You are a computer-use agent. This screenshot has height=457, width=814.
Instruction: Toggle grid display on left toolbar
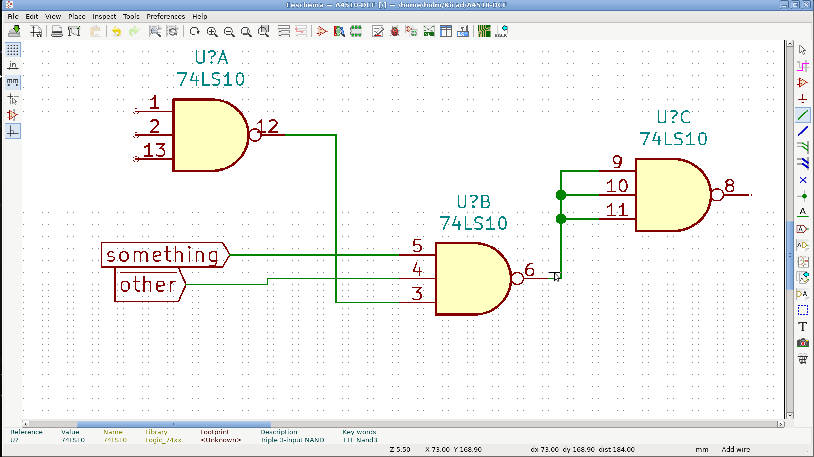point(14,49)
